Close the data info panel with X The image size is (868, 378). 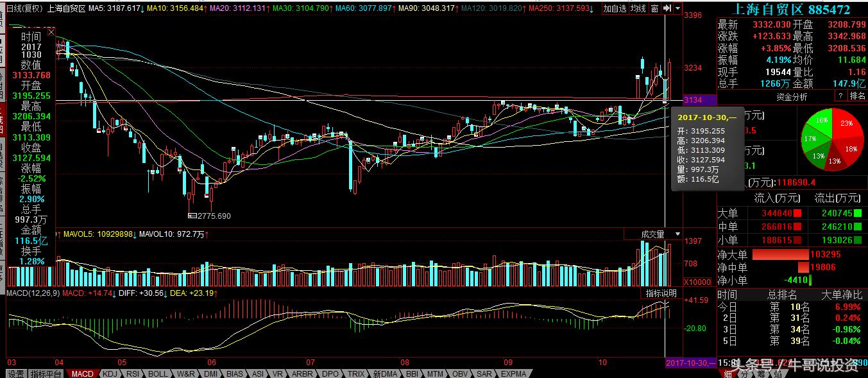tap(51, 32)
